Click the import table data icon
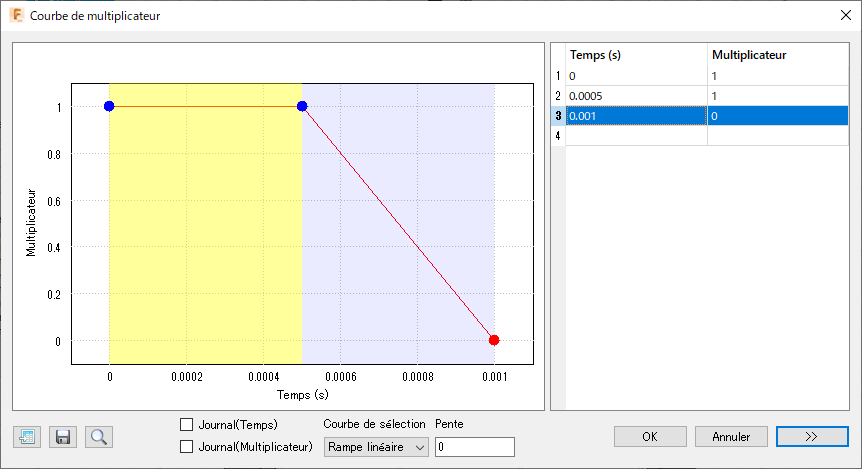Viewport: 862px width, 469px height. pyautogui.click(x=27, y=437)
